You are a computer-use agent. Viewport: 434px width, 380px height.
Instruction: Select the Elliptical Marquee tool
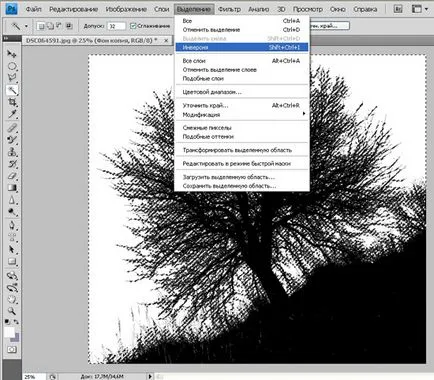pyautogui.click(x=12, y=66)
